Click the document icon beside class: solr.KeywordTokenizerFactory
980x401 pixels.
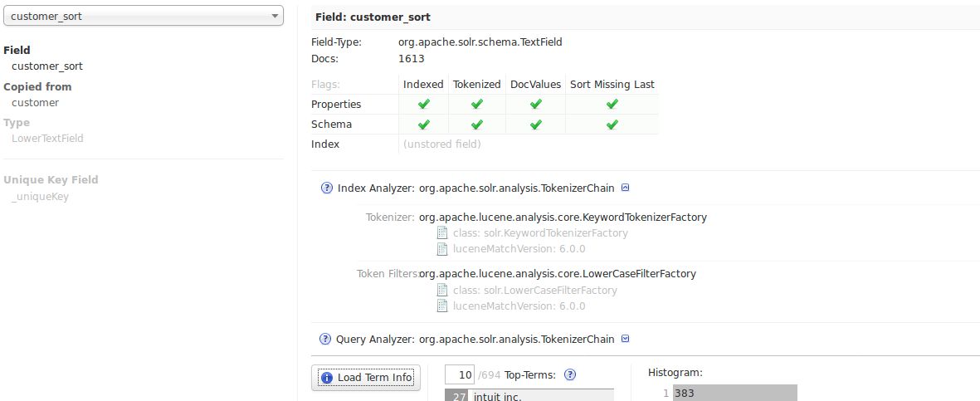click(442, 232)
